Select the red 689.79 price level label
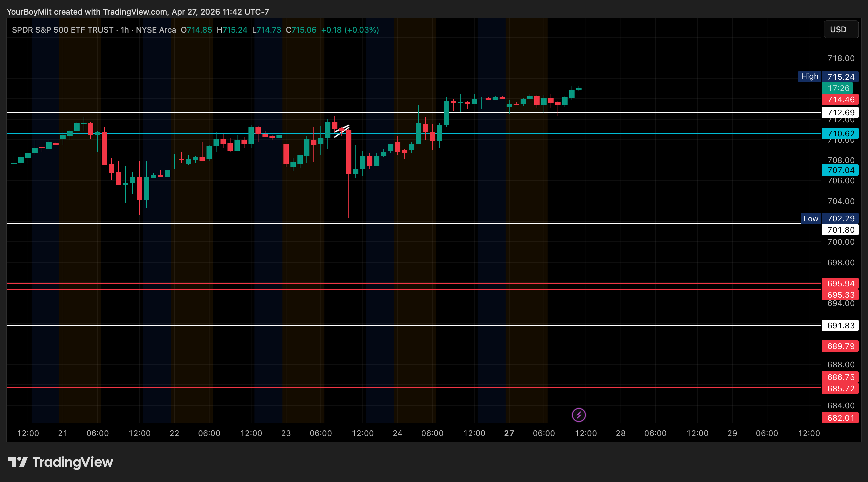Screen dimensions: 868x482 pos(840,346)
